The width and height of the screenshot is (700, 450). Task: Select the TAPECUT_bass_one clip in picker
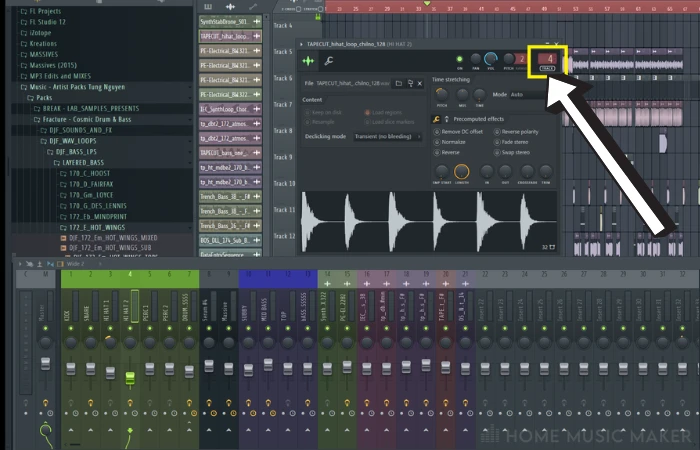230,153
